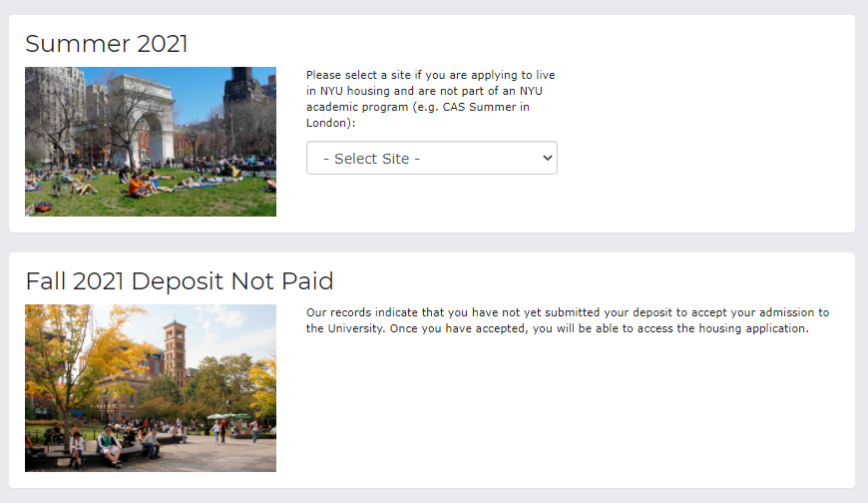Screen dimensions: 868x503
Task: Click the 'Please select a site' instruction text
Action: pyautogui.click(x=431, y=99)
